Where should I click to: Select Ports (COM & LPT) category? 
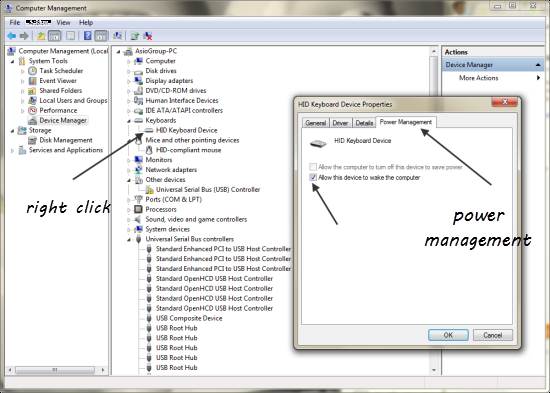[x=174, y=200]
